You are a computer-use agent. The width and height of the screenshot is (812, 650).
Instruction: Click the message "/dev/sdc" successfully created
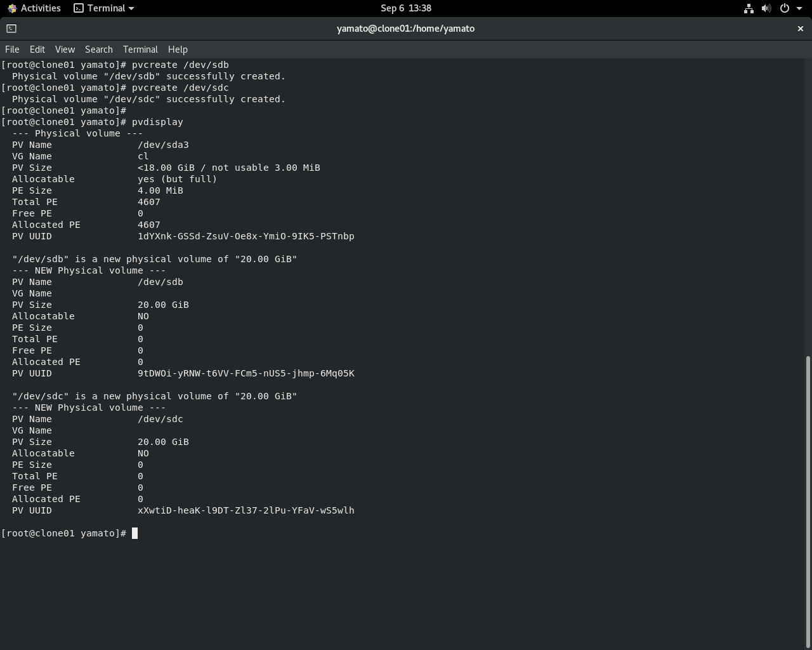(149, 99)
